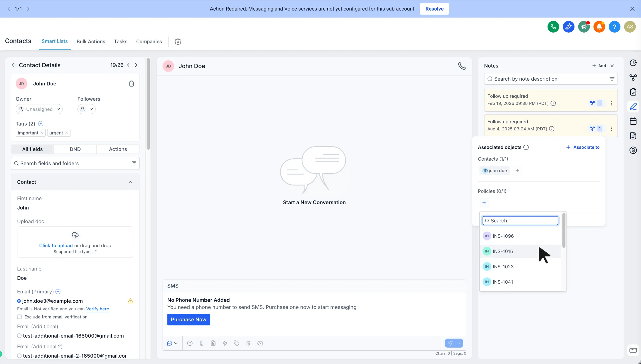
Task: Open the Bulk Actions tab
Action: pos(91,42)
